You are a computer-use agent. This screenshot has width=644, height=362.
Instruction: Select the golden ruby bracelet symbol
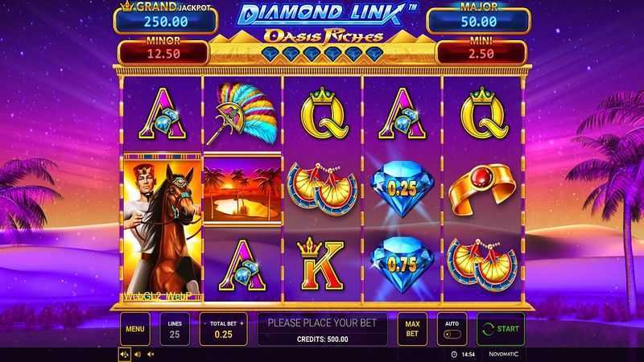(482, 189)
